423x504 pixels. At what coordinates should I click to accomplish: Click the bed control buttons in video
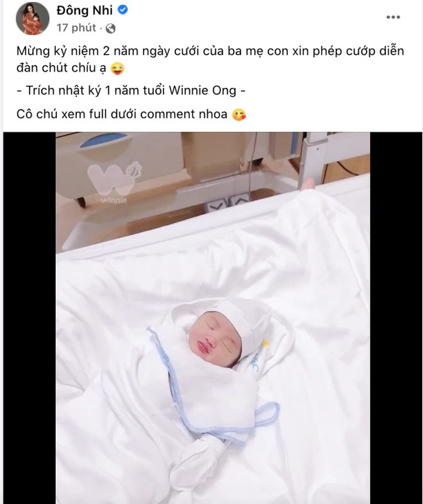click(228, 203)
